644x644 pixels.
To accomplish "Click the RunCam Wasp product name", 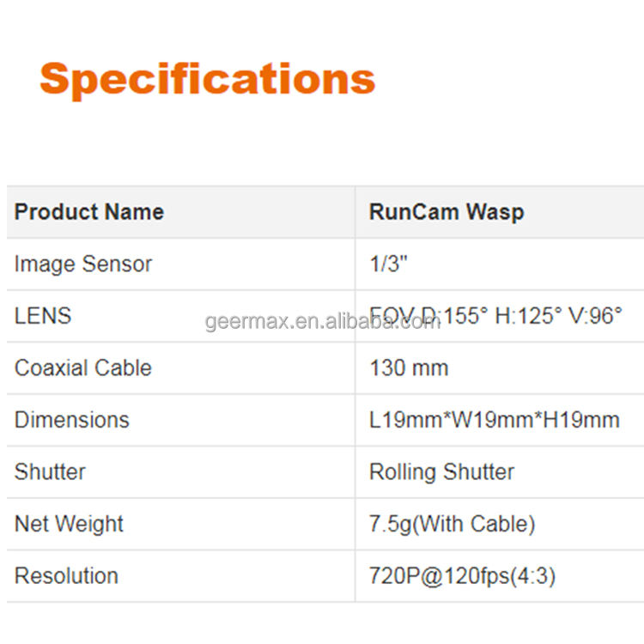I will click(446, 212).
